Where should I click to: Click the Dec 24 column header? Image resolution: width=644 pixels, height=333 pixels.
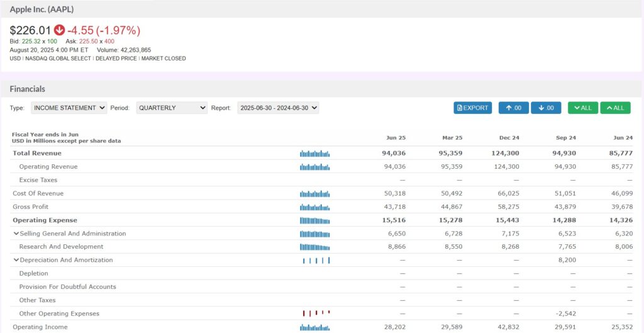(509, 138)
